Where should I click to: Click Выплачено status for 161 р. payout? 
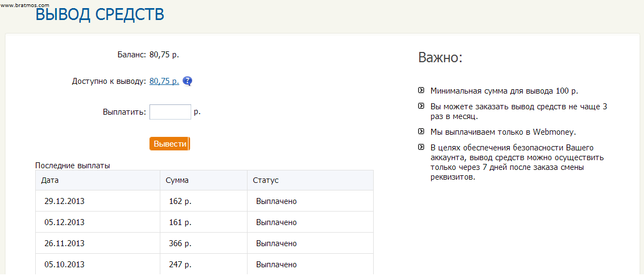(276, 222)
